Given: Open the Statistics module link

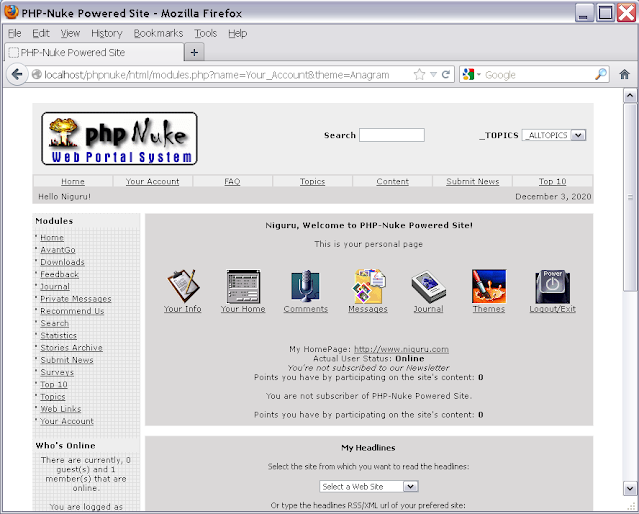Looking at the screenshot, I should pyautogui.click(x=59, y=335).
